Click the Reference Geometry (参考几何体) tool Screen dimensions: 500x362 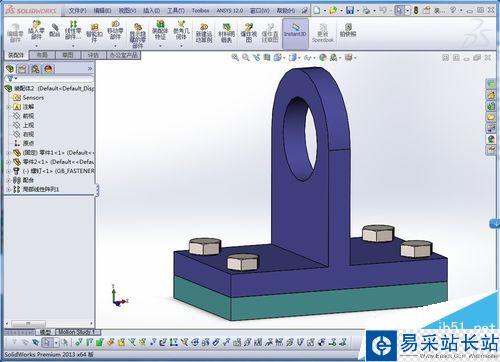click(181, 30)
